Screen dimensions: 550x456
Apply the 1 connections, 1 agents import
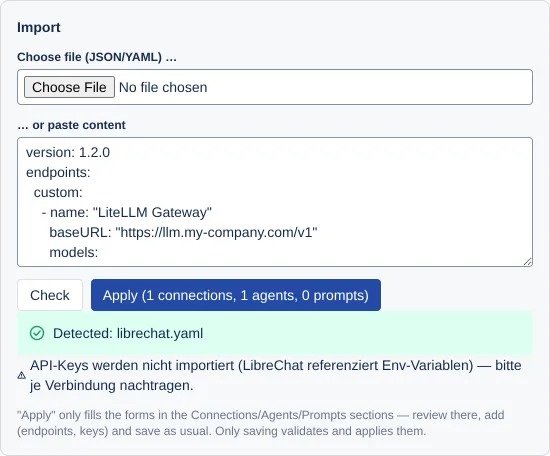tap(236, 295)
